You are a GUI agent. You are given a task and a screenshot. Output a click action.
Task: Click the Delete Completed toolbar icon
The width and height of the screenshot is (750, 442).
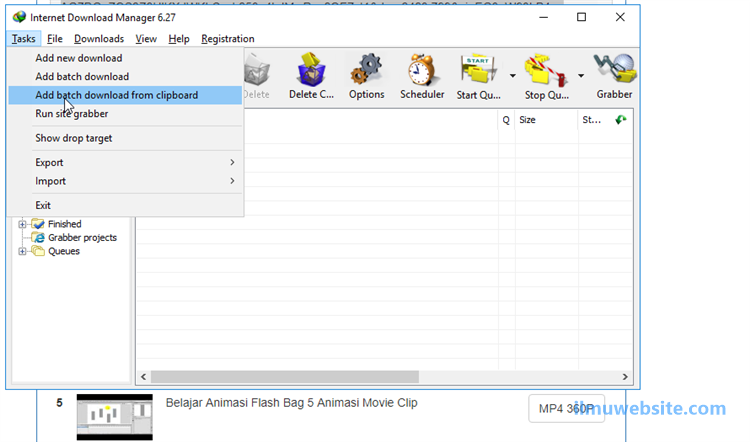point(311,70)
